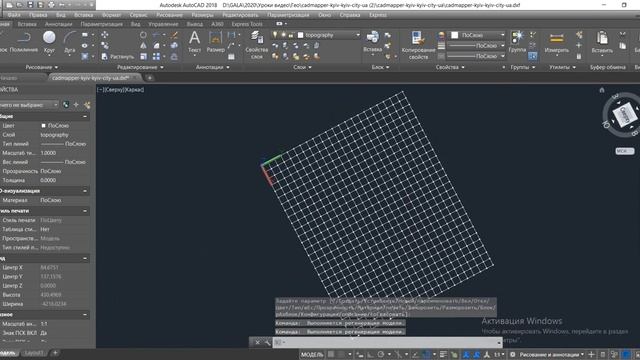Select the Rotate tool icon
Image resolution: width=640 pixels, height=360 pixels.
point(143,35)
